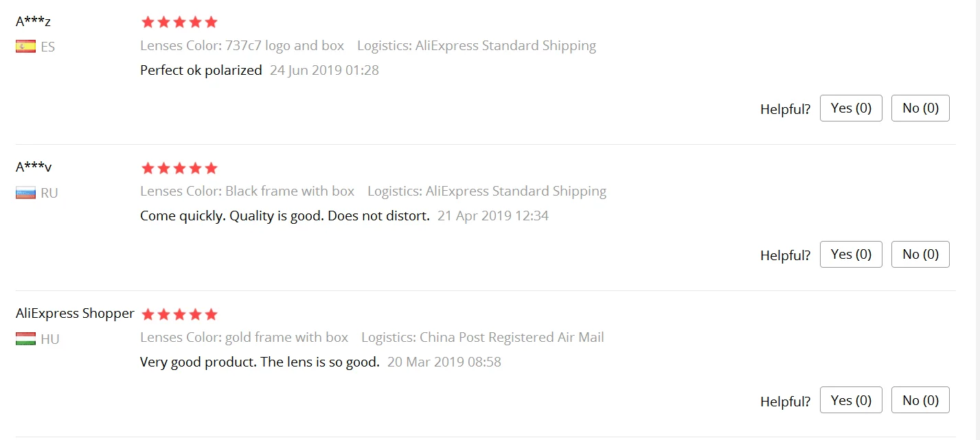Vote Yes on the 'Very good product' review

851,401
